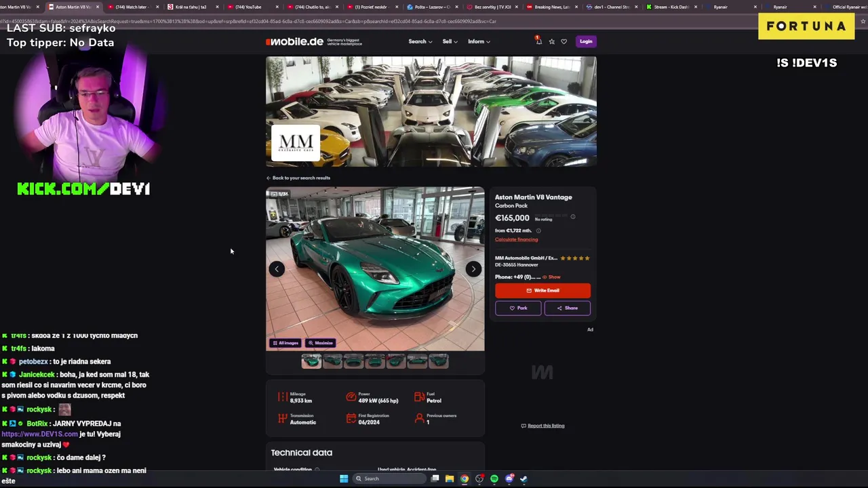
Task: Expand the Inform menu in header
Action: (x=479, y=41)
